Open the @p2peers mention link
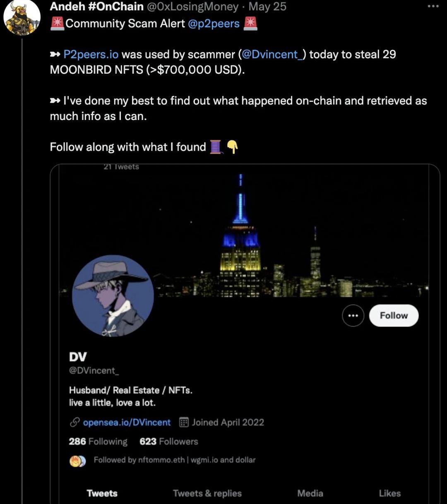This screenshot has height=504, width=447. pos(214,24)
